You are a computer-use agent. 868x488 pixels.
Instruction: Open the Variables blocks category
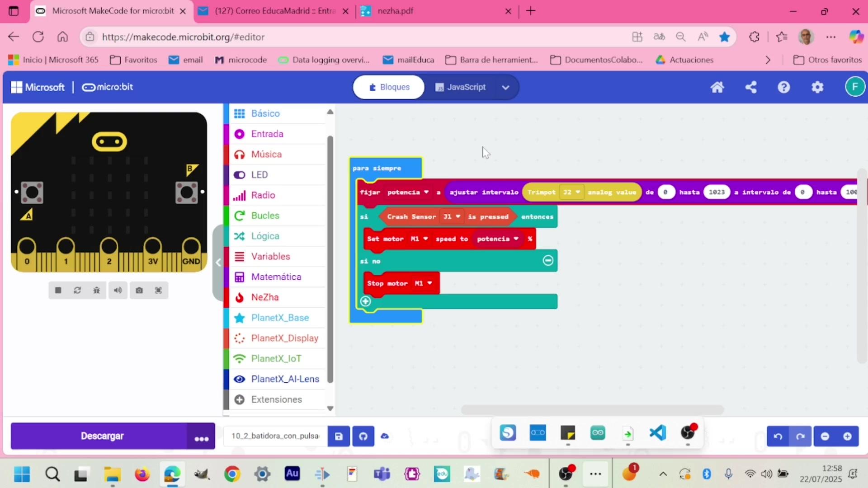point(270,257)
